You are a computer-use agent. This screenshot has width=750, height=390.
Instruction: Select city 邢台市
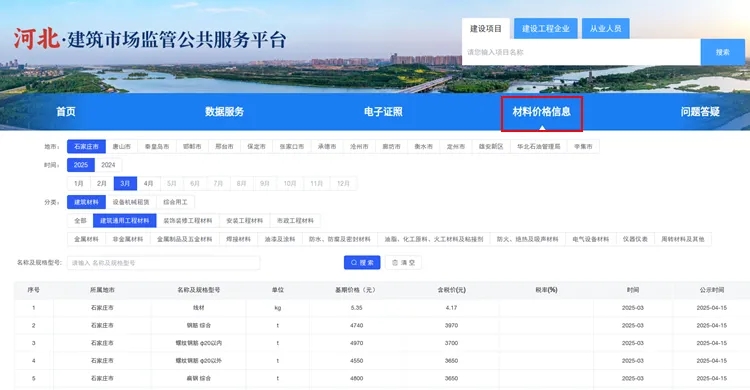pyautogui.click(x=224, y=146)
